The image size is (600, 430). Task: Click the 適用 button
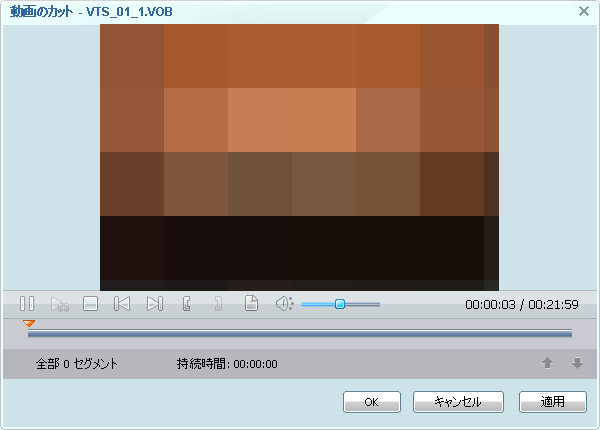pos(553,402)
